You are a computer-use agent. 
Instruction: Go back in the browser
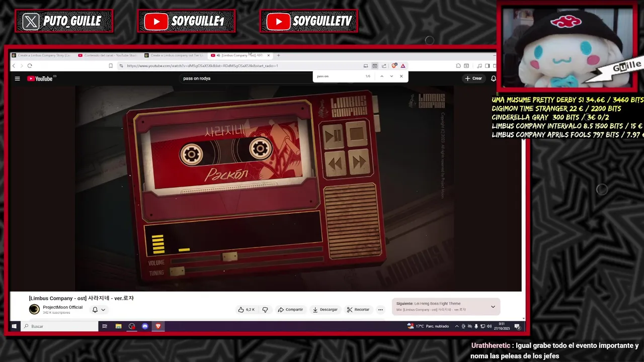pos(14,66)
